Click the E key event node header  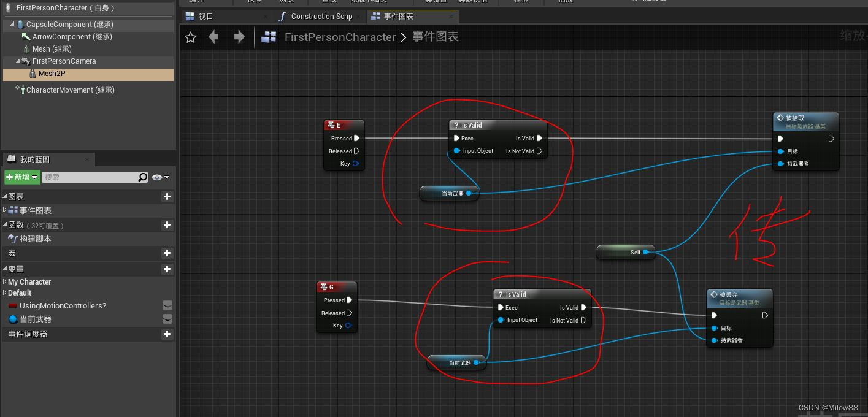tap(344, 125)
